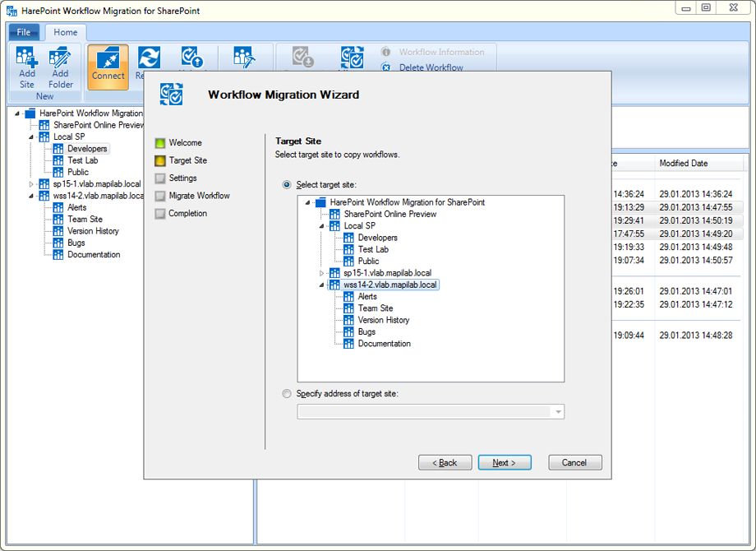
Task: Select Version History label in the left tree
Action: coord(93,231)
